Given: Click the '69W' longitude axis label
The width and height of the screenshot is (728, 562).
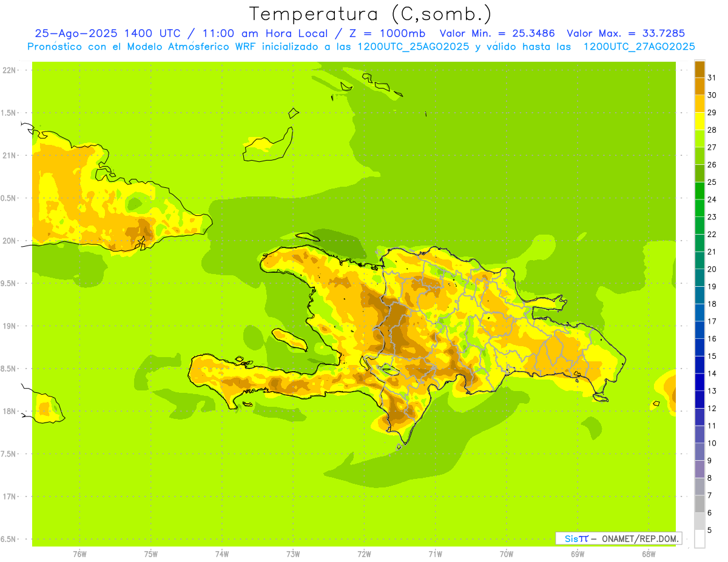Looking at the screenshot, I should (x=578, y=554).
